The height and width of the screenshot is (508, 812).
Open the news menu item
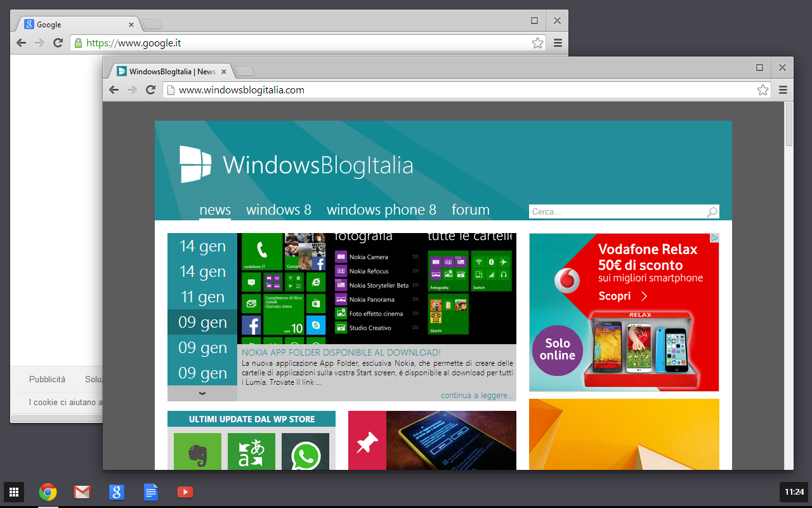(x=215, y=210)
